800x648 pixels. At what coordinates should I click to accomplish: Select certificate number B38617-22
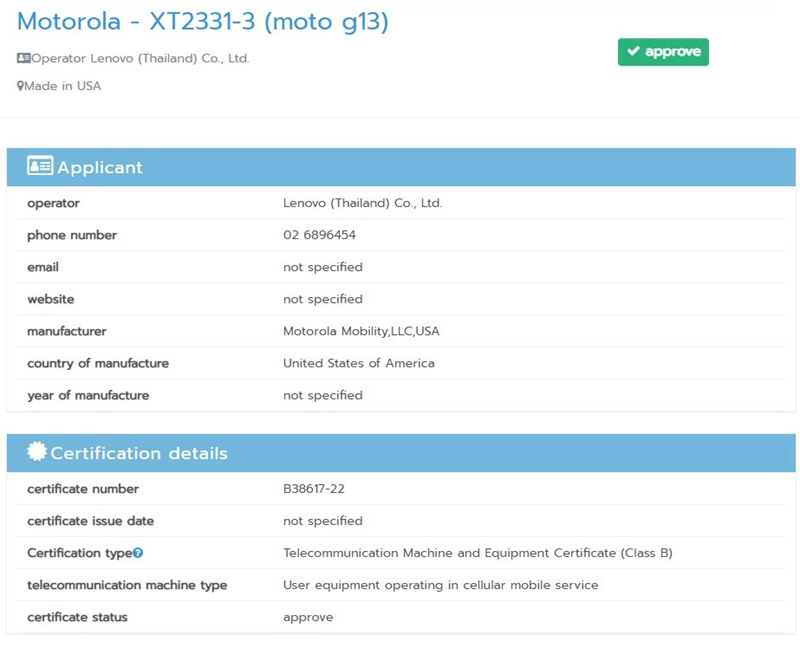click(314, 489)
